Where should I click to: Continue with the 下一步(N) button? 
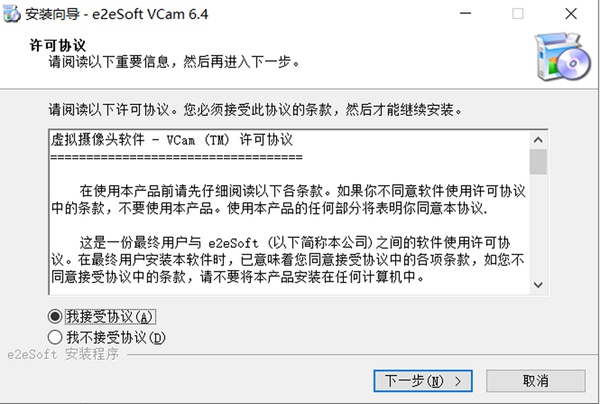coord(423,381)
